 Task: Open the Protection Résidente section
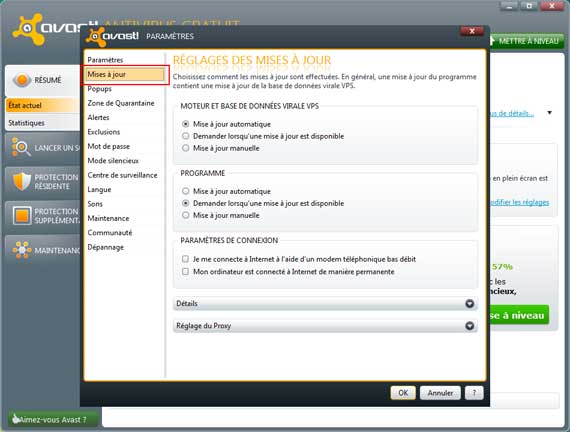(43, 181)
